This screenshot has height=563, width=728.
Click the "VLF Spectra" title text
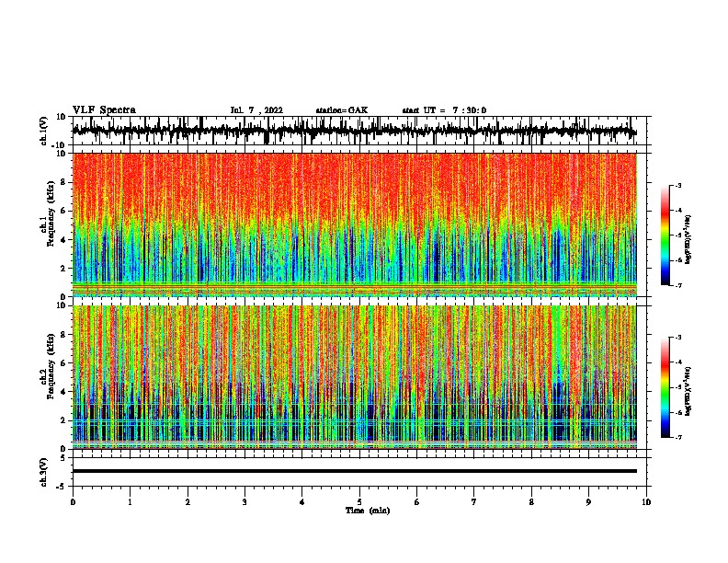coord(104,110)
